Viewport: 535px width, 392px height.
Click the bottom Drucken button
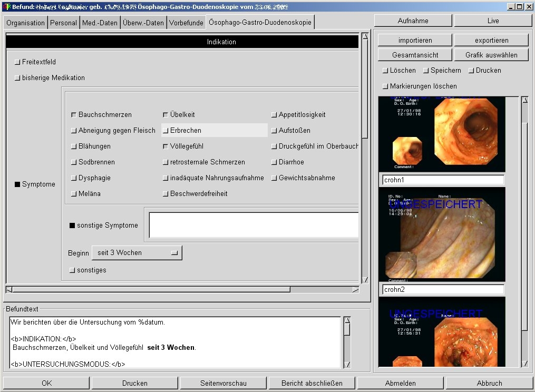click(135, 383)
